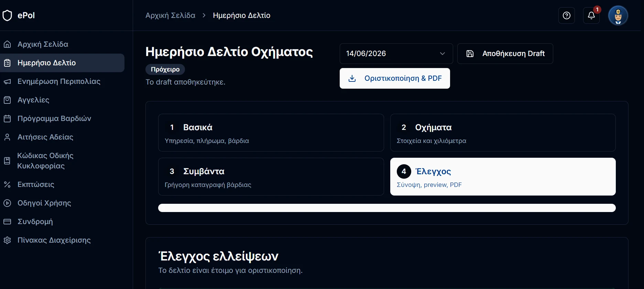
Task: Open Αγγελίες in sidebar
Action: pos(62,100)
